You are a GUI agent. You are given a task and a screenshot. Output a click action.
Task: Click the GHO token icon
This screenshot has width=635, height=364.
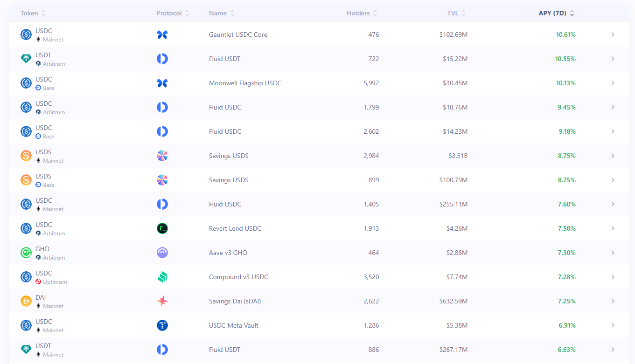(x=26, y=253)
